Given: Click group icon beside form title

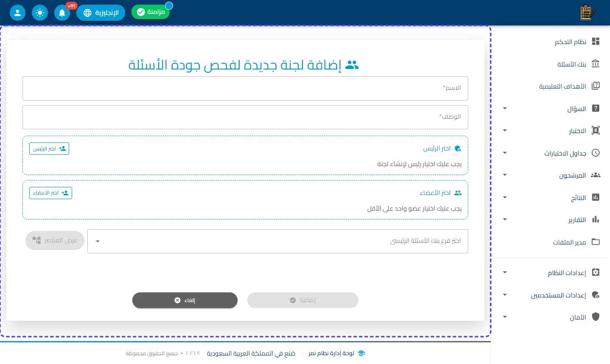Looking at the screenshot, I should 352,65.
